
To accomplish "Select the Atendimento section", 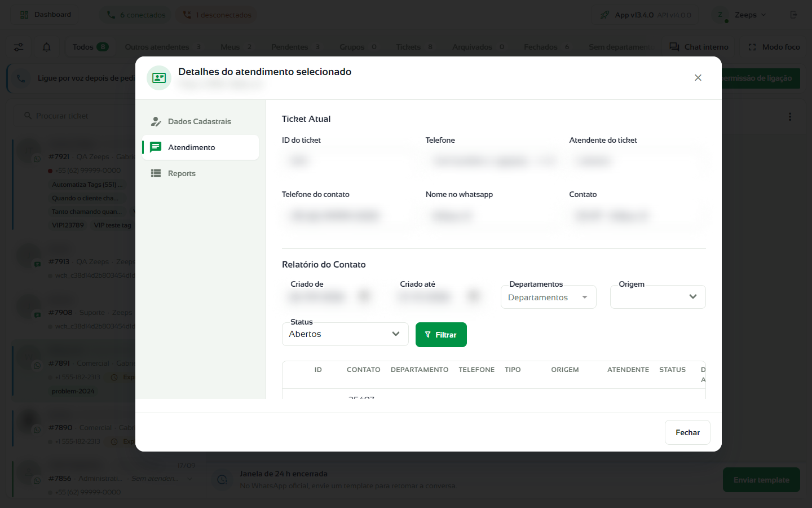I will coord(201,147).
